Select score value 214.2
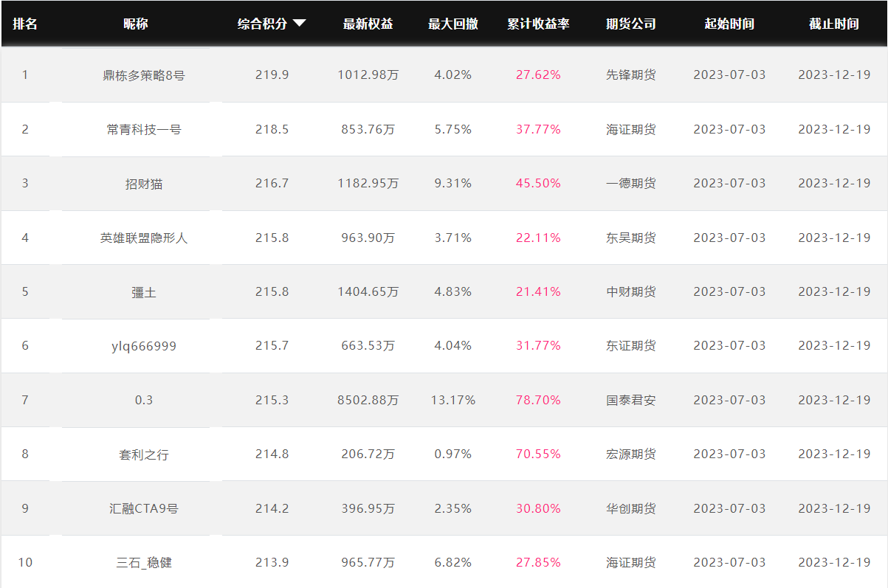 point(272,508)
